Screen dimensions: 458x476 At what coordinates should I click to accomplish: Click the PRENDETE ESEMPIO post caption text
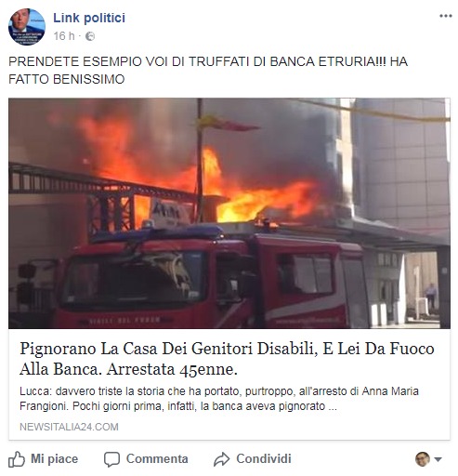[208, 71]
